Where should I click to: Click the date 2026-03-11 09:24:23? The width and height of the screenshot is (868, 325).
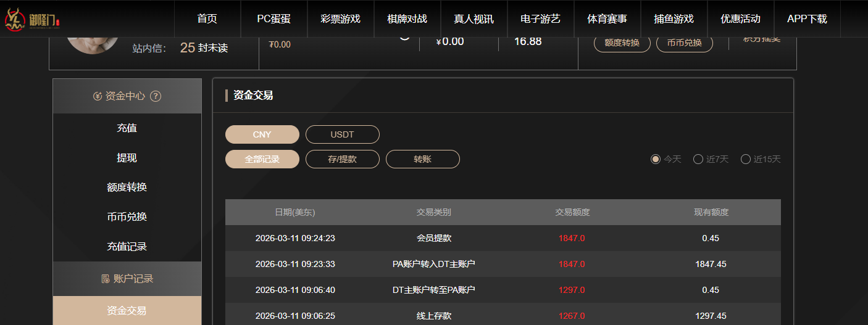click(295, 238)
